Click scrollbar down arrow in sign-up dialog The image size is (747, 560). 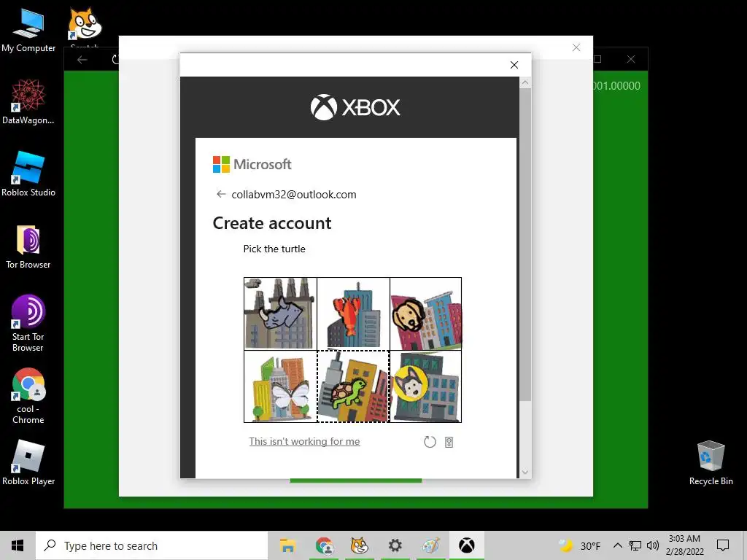click(x=525, y=472)
